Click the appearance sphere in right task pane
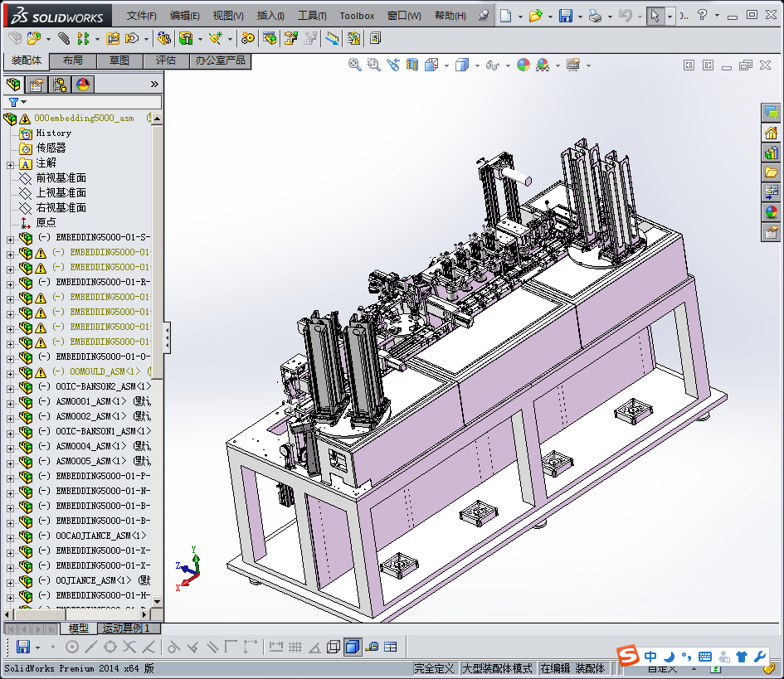The width and height of the screenshot is (784, 679). tap(771, 212)
